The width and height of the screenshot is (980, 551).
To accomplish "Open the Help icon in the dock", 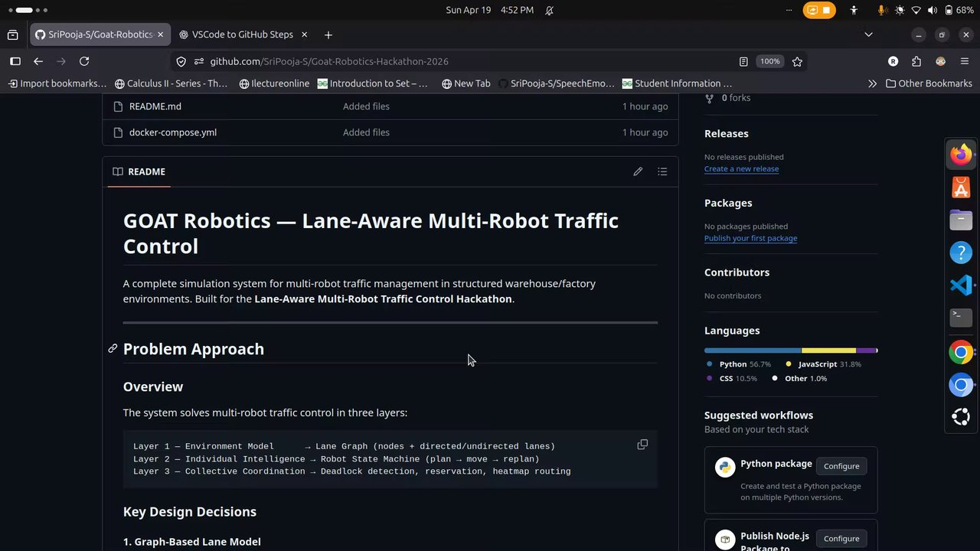I will (x=961, y=253).
